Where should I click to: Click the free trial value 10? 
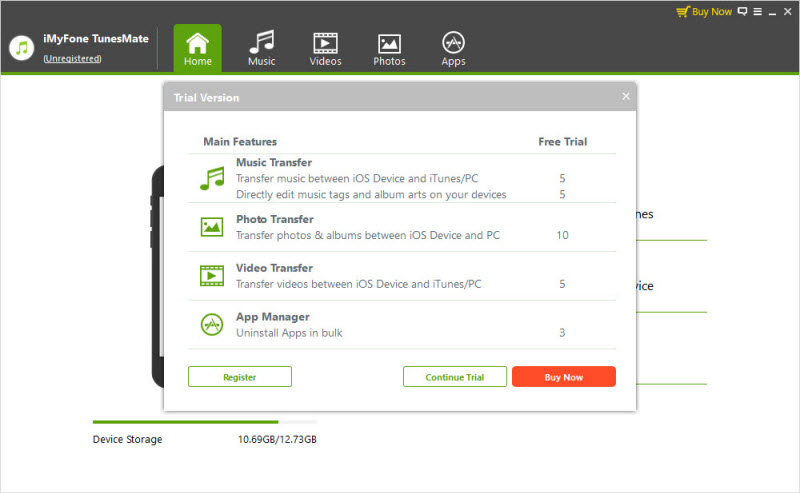[x=562, y=235]
